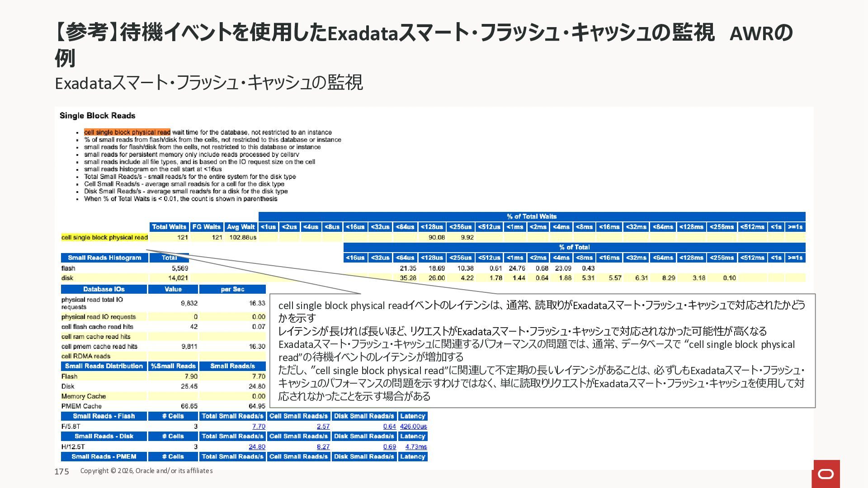Click the 8.27 cell small reads link

pyautogui.click(x=323, y=446)
